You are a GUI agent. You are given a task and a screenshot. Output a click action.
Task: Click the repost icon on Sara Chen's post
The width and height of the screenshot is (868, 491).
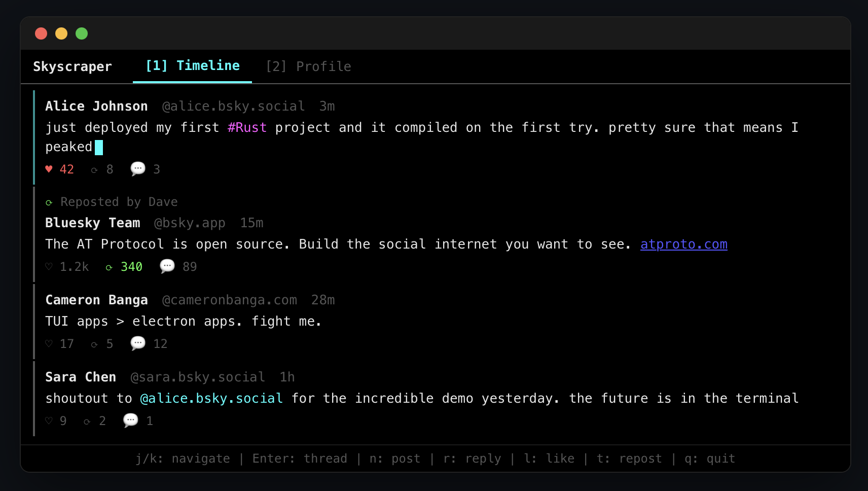coord(87,420)
